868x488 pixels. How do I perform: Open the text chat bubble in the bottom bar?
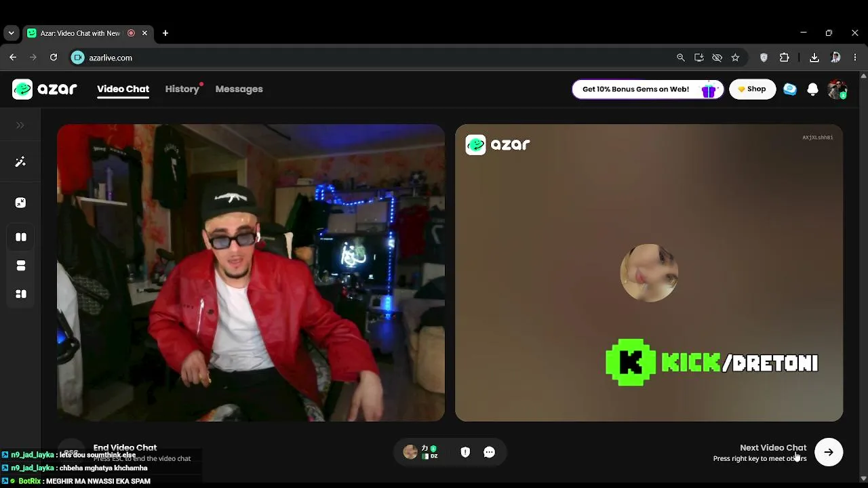point(489,452)
